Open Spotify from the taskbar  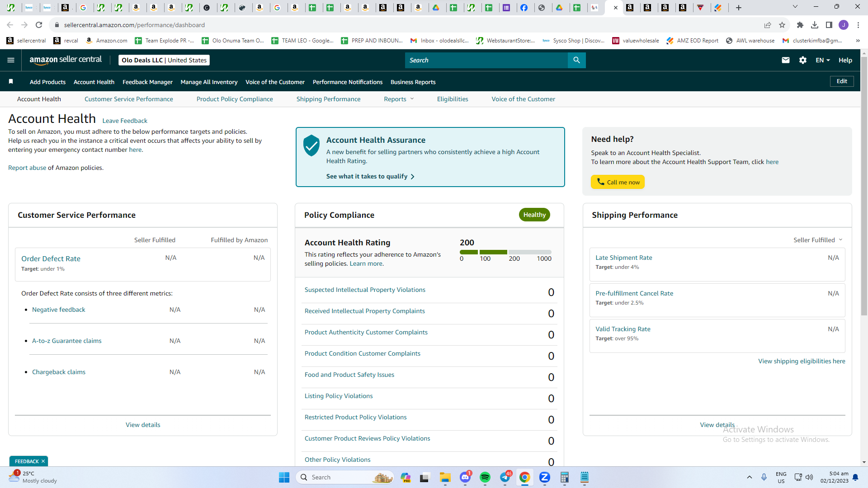tap(485, 477)
